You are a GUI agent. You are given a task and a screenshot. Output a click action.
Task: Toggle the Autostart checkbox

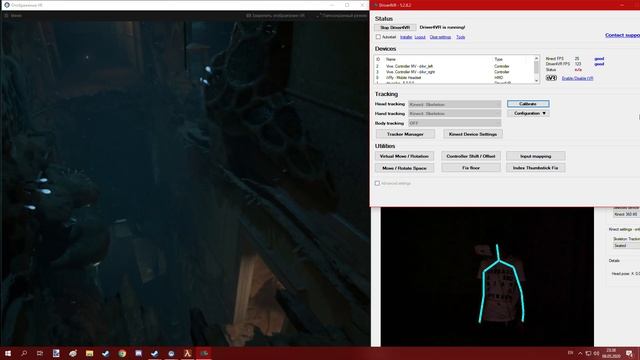pyautogui.click(x=378, y=37)
